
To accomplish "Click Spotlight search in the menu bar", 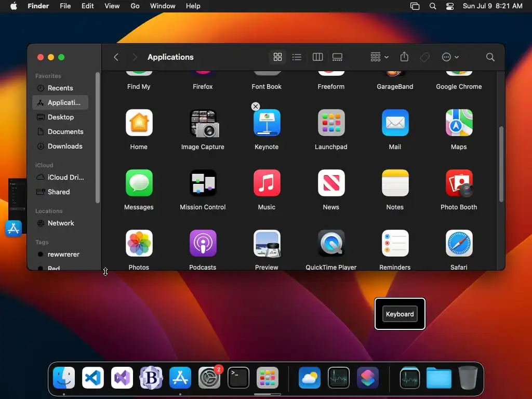I will 433,6.
